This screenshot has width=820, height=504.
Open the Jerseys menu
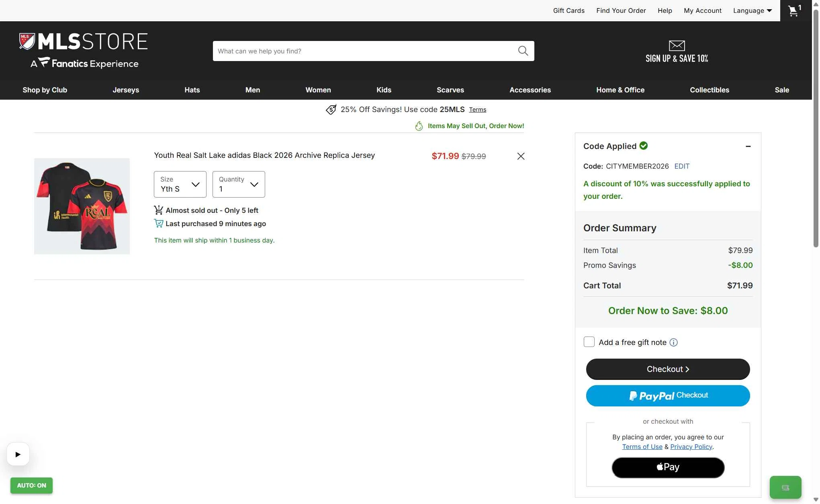point(126,90)
